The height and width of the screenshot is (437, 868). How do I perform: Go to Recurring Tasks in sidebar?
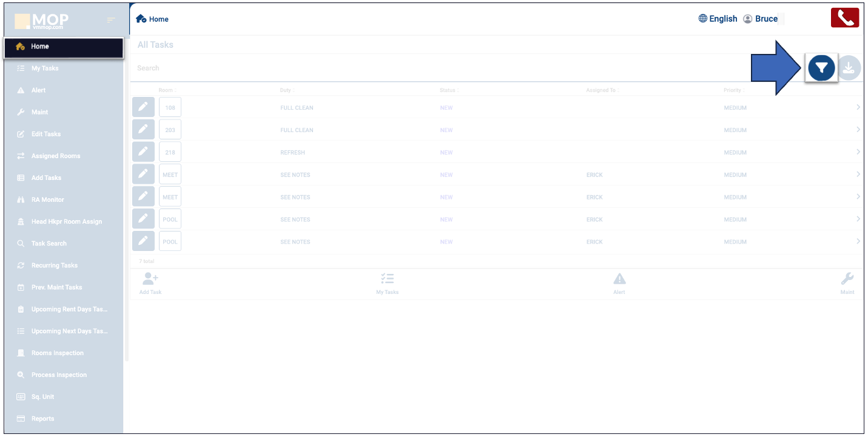click(x=54, y=265)
